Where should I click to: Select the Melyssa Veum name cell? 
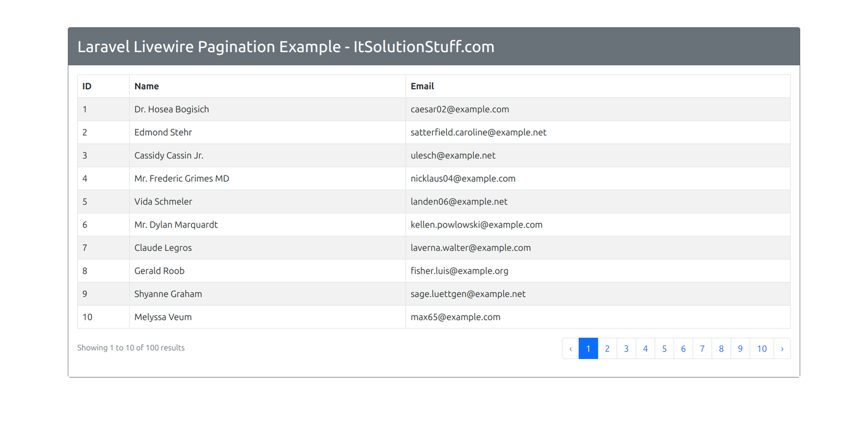coord(163,317)
